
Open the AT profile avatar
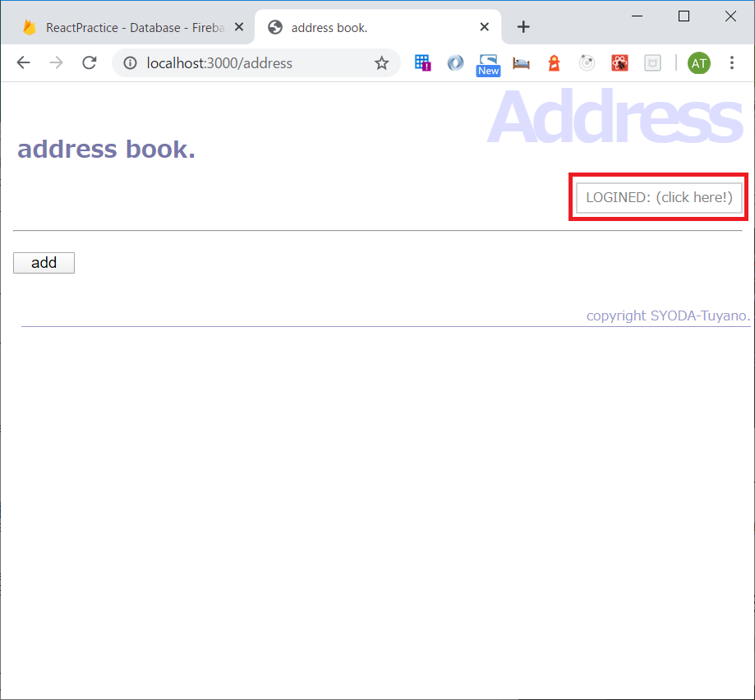[698, 63]
